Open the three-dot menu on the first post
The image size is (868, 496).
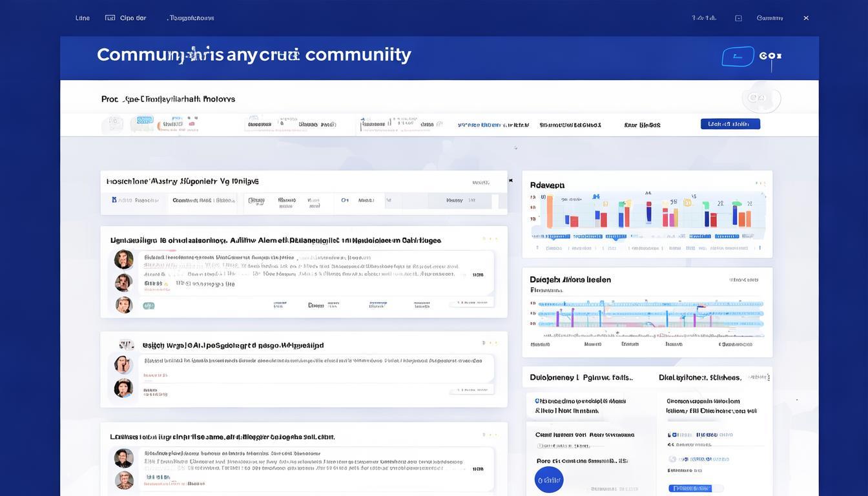490,239
